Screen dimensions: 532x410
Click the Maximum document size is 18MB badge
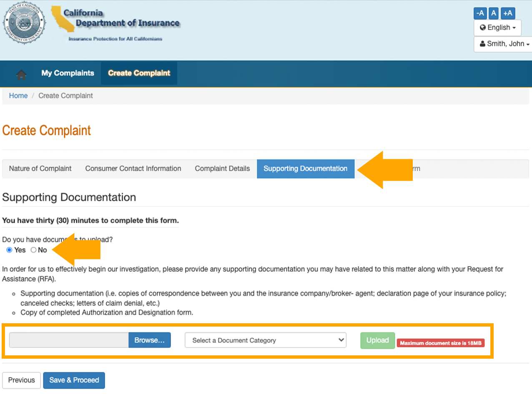(x=441, y=343)
